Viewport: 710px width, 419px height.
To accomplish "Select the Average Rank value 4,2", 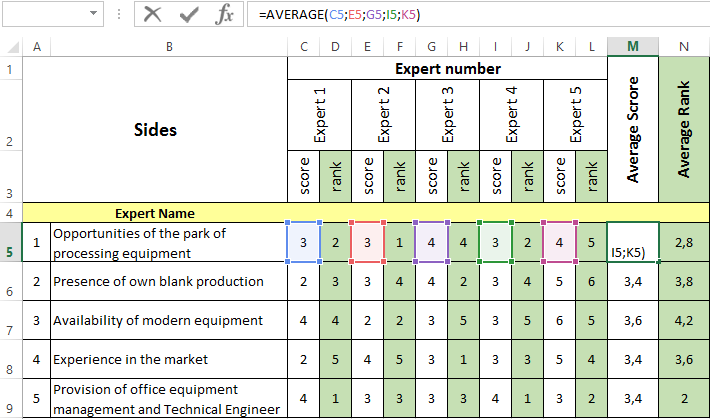I will click(684, 320).
